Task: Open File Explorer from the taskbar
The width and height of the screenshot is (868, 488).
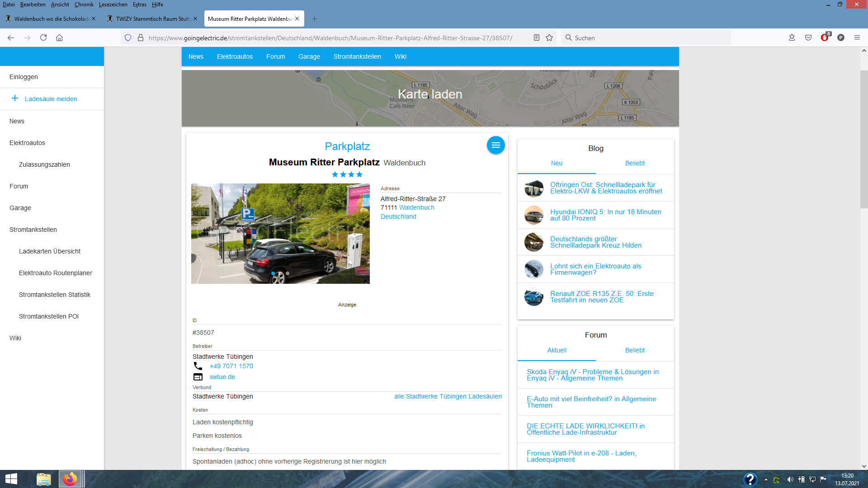Action: tap(44, 479)
